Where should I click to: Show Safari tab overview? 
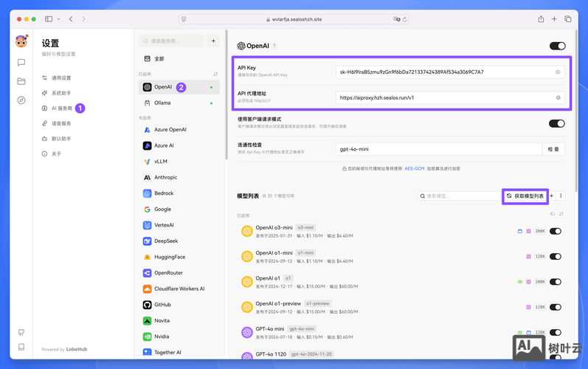568,19
